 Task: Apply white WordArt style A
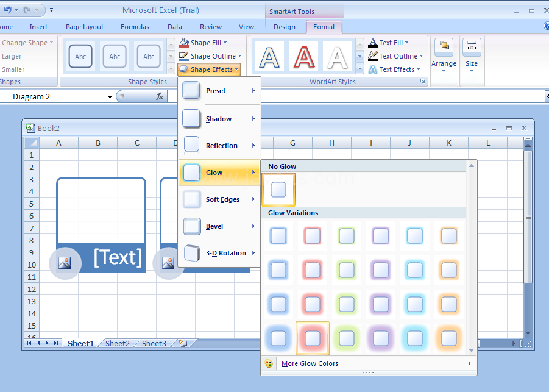coord(337,56)
